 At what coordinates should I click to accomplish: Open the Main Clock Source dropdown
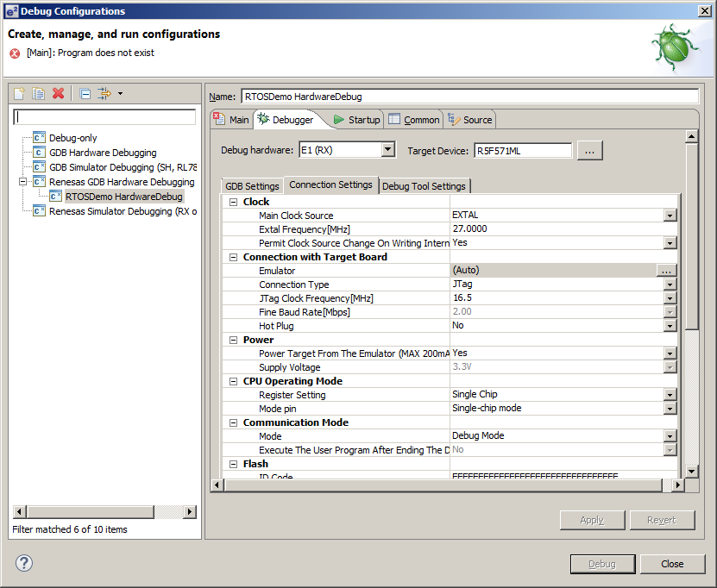670,216
